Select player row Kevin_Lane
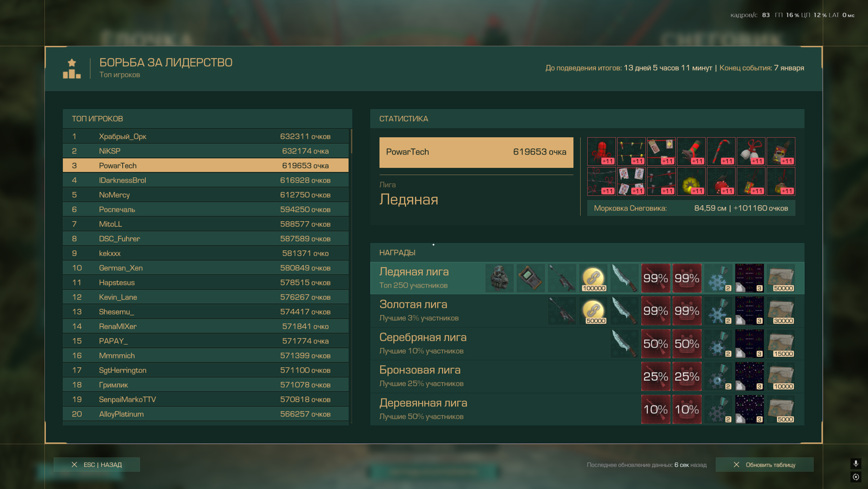 pyautogui.click(x=206, y=297)
